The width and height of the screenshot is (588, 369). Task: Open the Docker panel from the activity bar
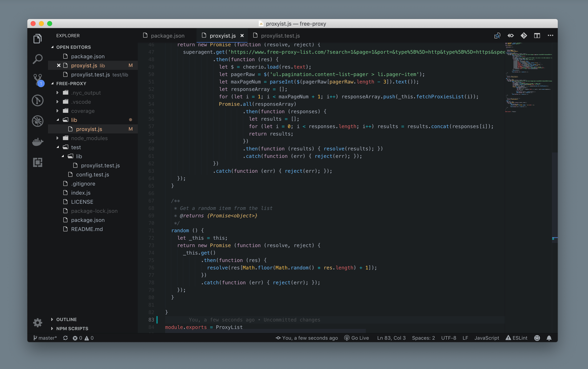38,142
